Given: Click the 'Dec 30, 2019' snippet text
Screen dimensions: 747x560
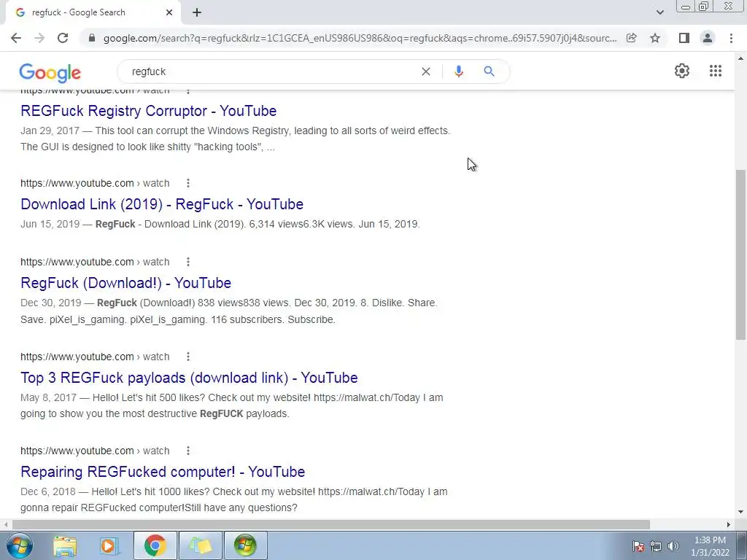Looking at the screenshot, I should click(x=50, y=303).
